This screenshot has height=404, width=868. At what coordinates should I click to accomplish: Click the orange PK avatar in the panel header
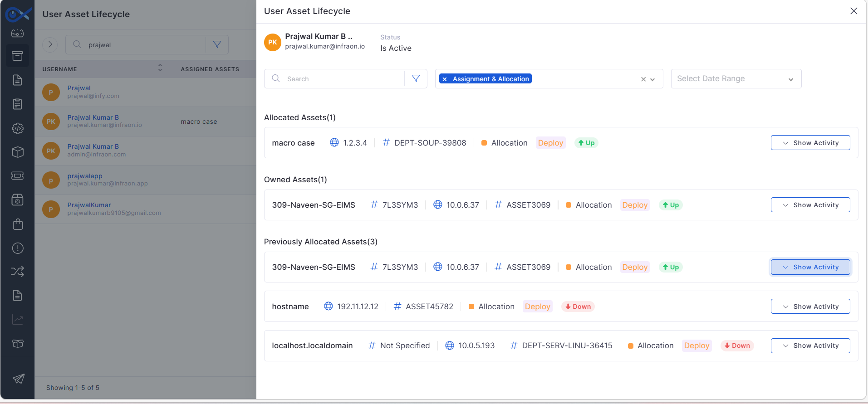tap(273, 42)
